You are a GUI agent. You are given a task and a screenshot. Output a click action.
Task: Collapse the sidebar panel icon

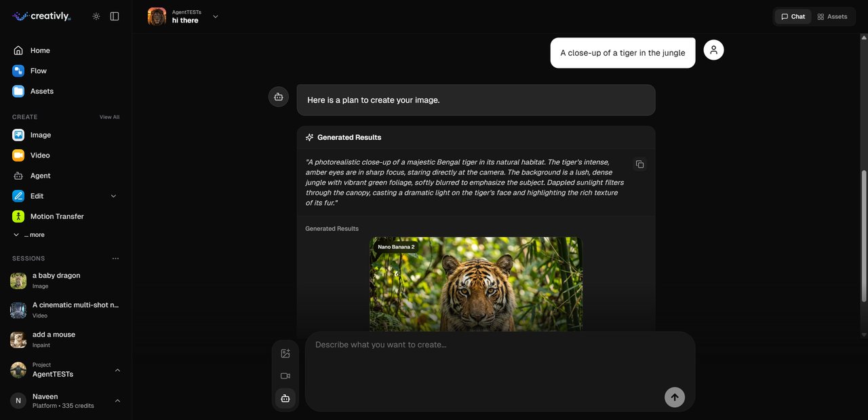[x=115, y=16]
